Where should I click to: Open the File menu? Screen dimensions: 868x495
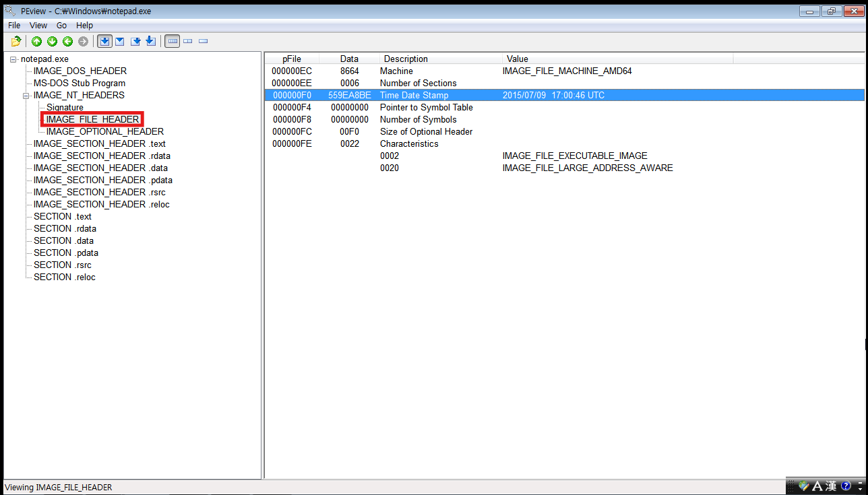pos(14,26)
